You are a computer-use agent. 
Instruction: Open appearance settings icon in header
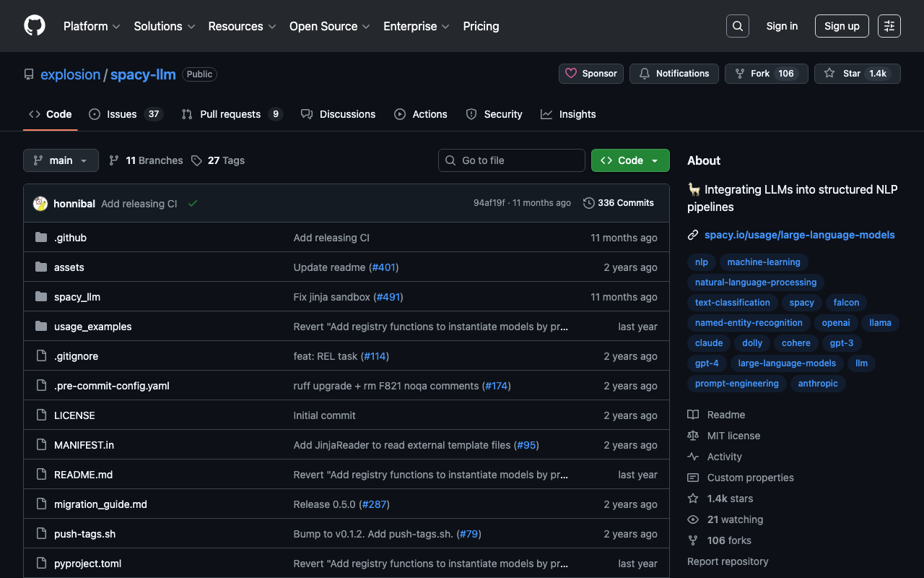tap(889, 26)
